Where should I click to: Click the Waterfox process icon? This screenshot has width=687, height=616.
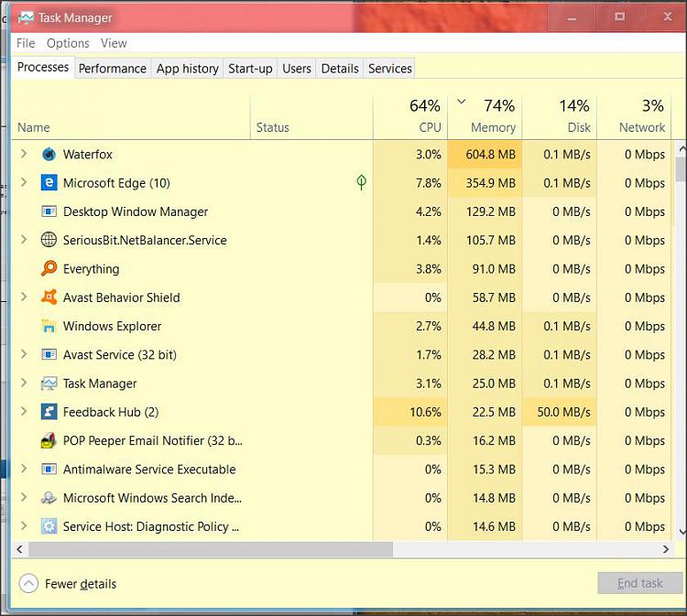[49, 154]
